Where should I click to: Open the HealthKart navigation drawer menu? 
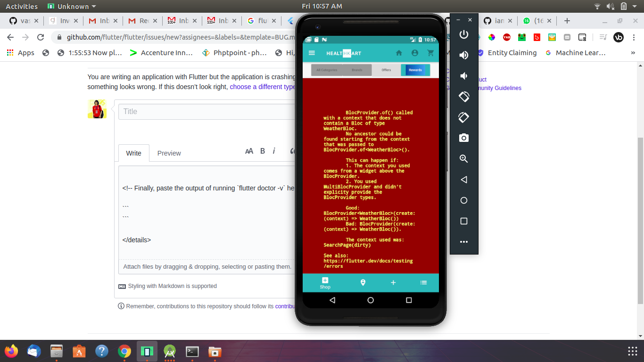(x=312, y=53)
